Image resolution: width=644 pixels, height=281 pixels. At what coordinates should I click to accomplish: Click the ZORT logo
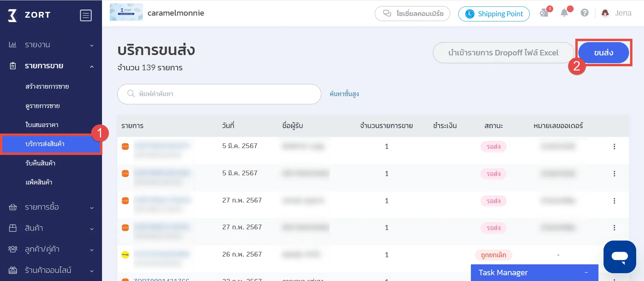29,15
